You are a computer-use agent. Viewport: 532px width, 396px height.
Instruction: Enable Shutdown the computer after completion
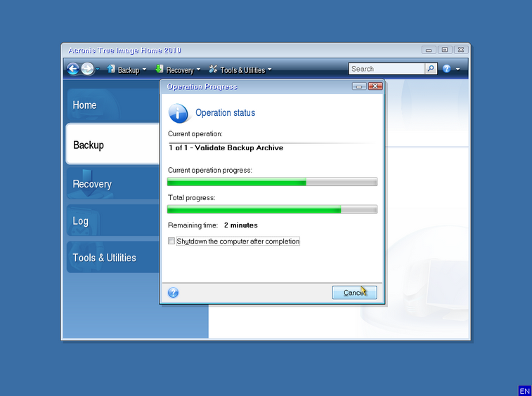[171, 241]
